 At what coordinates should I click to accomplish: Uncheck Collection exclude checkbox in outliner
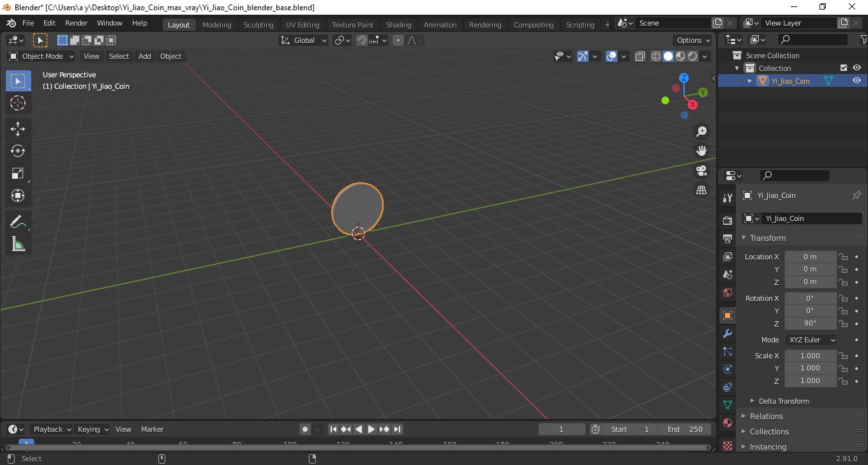pyautogui.click(x=844, y=68)
